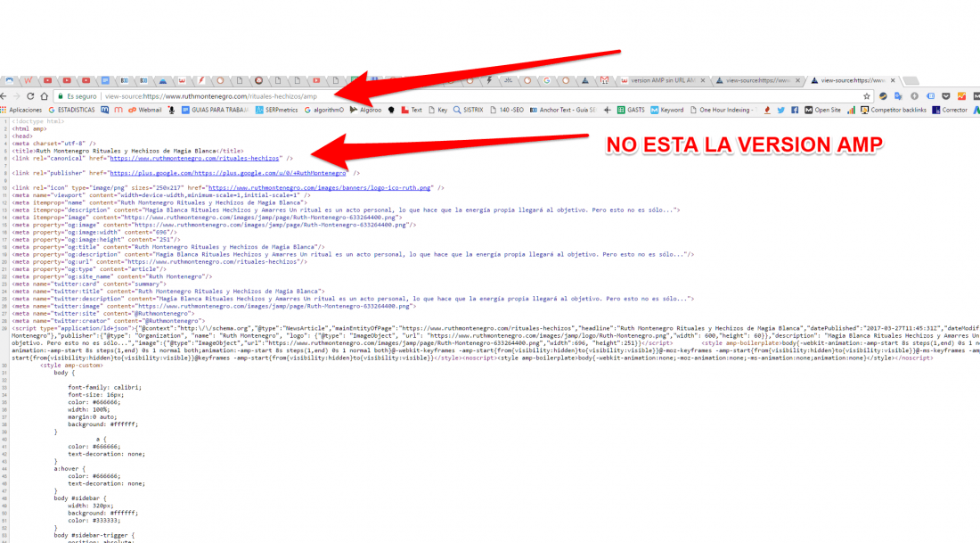
Task: Open the Aplicaciones apps shortcut
Action: tap(21, 110)
